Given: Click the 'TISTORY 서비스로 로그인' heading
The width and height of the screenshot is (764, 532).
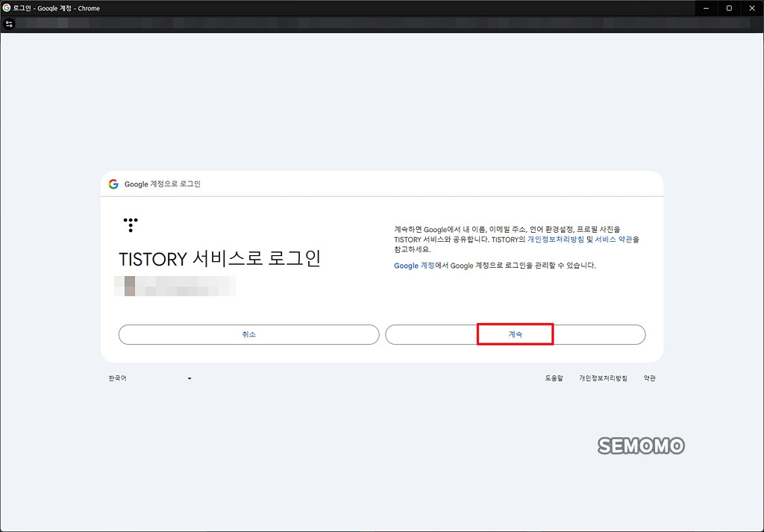Looking at the screenshot, I should pos(220,259).
